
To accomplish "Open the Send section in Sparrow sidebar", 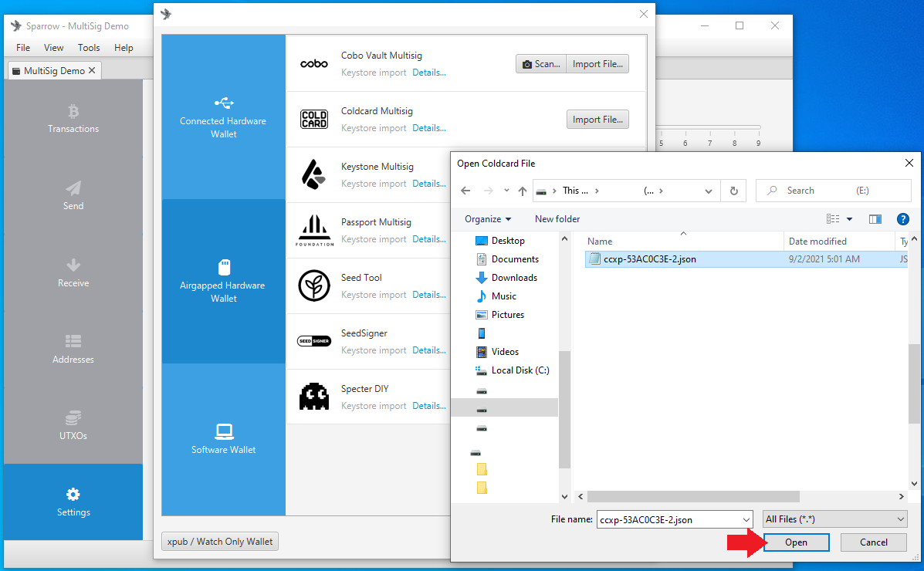I will click(73, 195).
